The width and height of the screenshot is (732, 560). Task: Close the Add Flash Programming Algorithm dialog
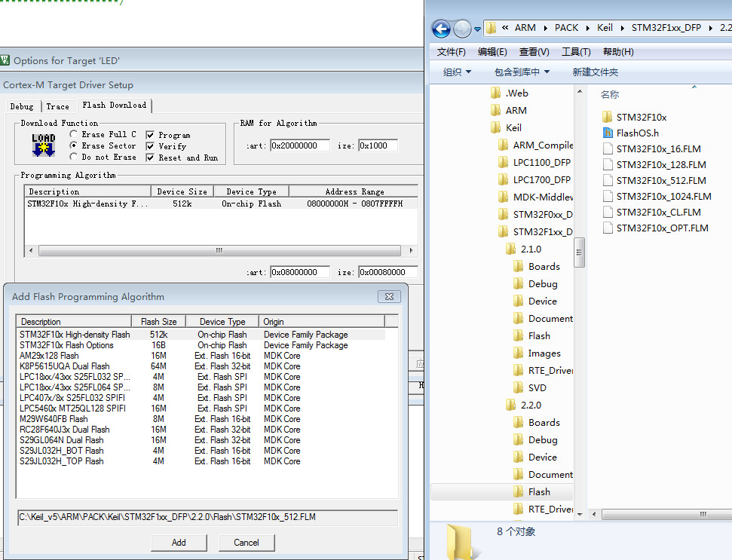click(x=389, y=296)
